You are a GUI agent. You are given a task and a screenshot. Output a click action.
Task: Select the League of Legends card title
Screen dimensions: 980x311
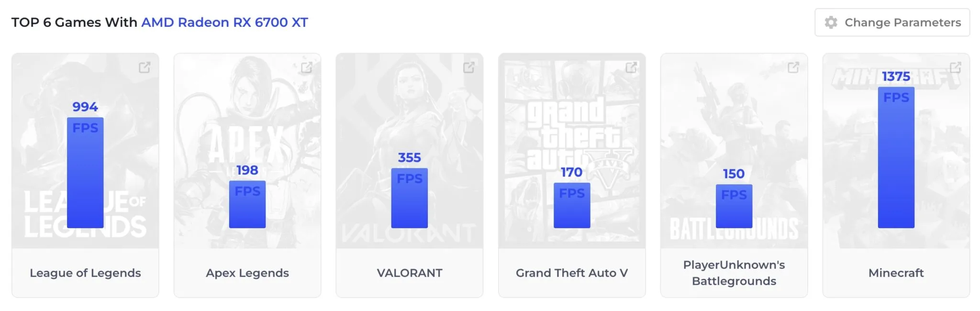click(85, 273)
